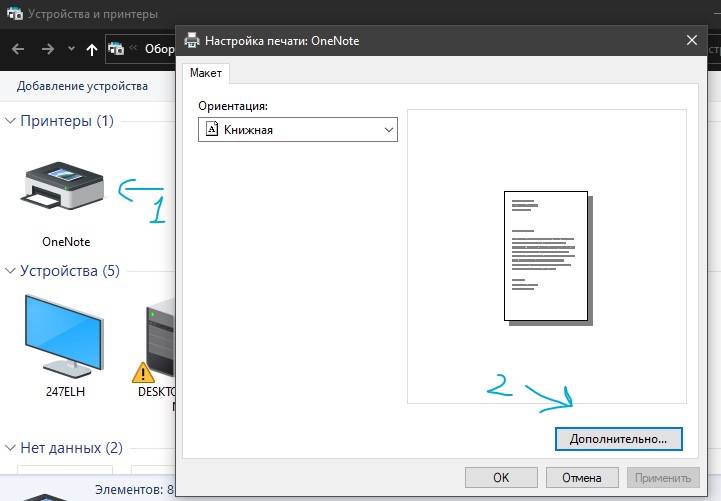Collapse the Принтеры (1) group
721x501 pixels.
10,121
